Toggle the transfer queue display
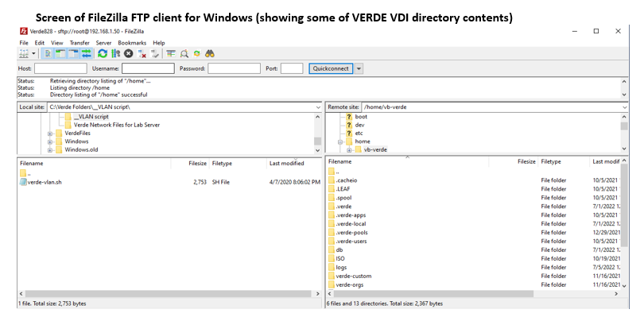 point(86,53)
